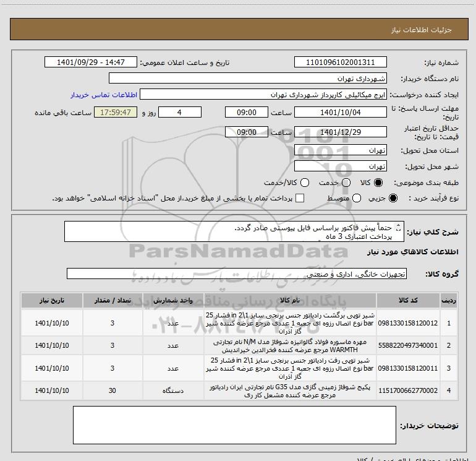Click the remaining time field 17:59:47
The width and height of the screenshot is (476, 461).
pyautogui.click(x=116, y=112)
